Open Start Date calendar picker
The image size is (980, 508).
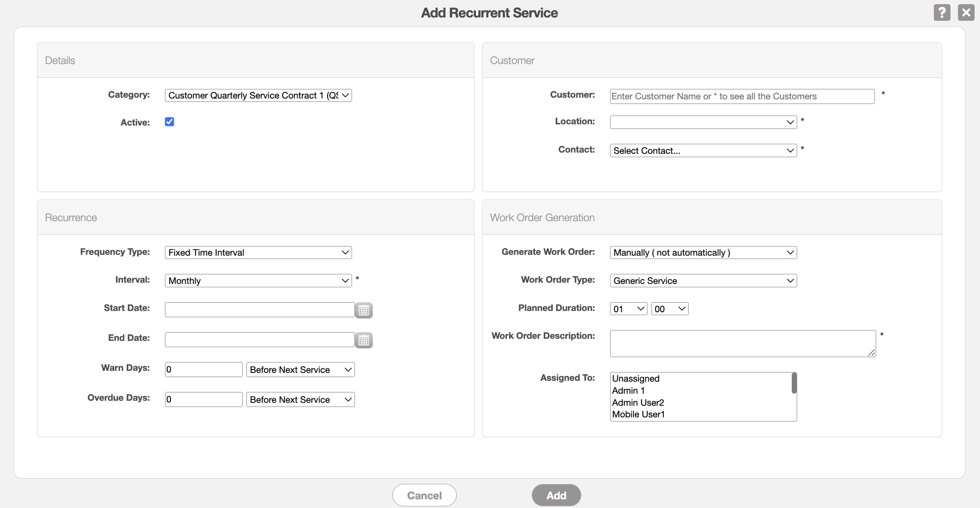(x=364, y=310)
